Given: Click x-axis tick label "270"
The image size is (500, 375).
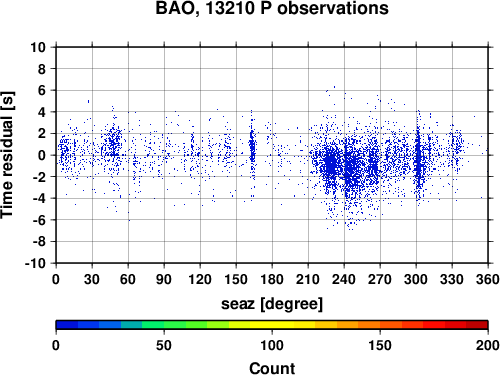Looking at the screenshot, I should [x=380, y=279].
